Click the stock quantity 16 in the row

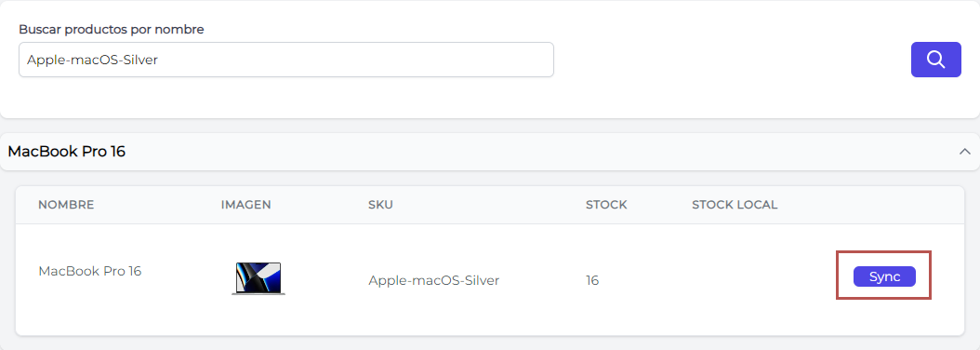tap(592, 280)
